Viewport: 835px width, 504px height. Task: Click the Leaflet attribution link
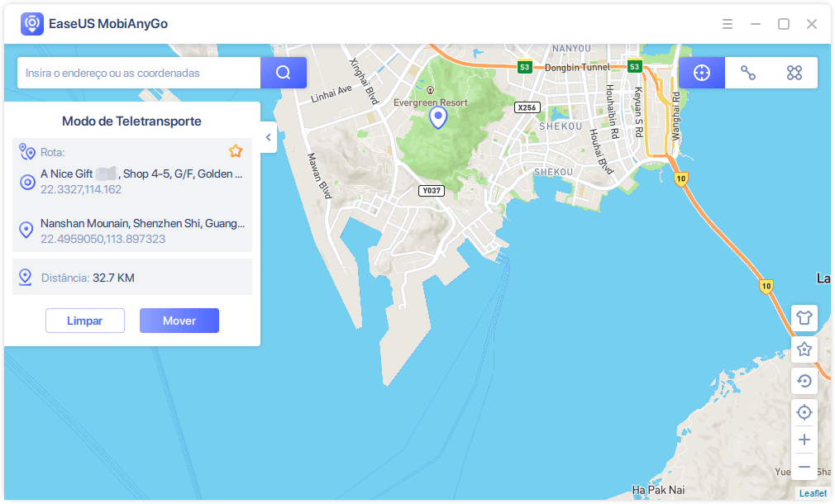pos(812,493)
